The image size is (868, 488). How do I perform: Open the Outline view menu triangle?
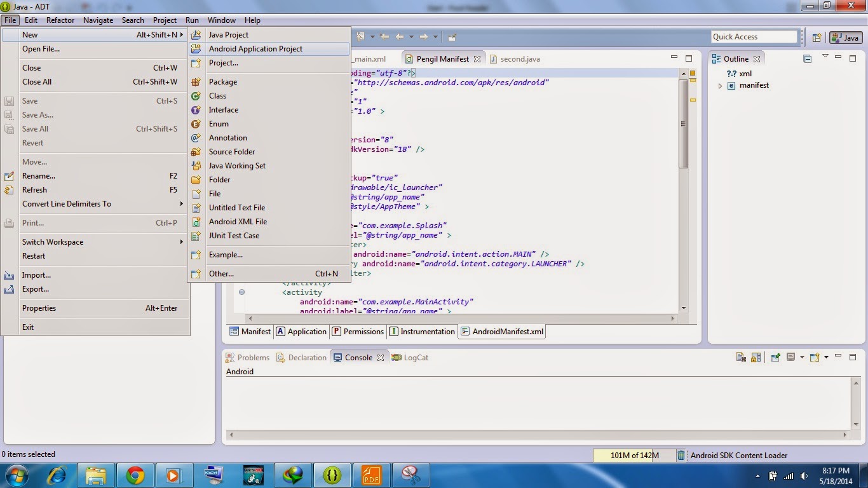pyautogui.click(x=825, y=57)
